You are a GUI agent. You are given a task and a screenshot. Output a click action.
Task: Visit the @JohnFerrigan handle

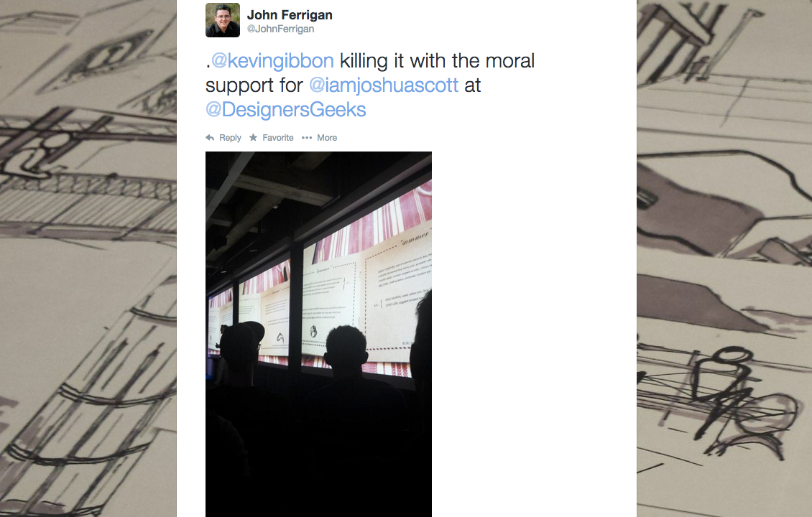(280, 29)
